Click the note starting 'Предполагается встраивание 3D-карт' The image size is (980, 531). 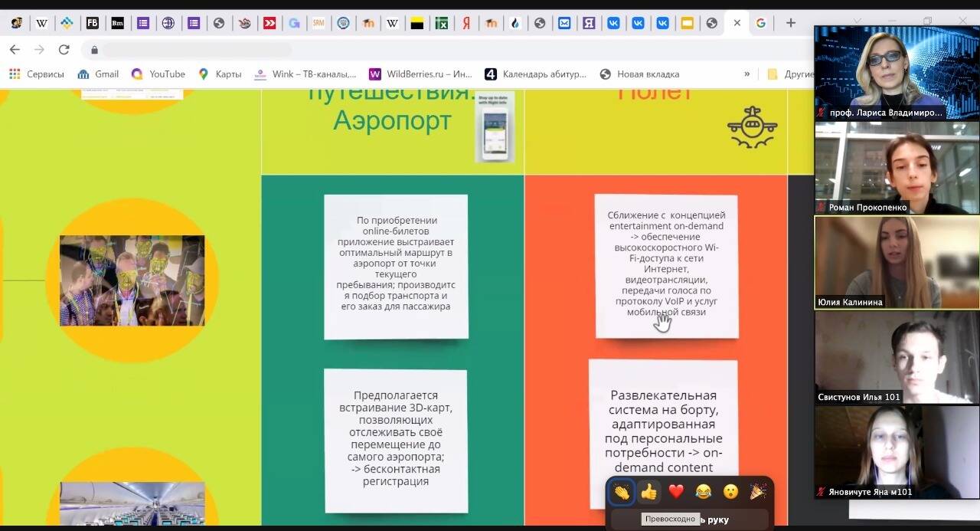tap(396, 441)
